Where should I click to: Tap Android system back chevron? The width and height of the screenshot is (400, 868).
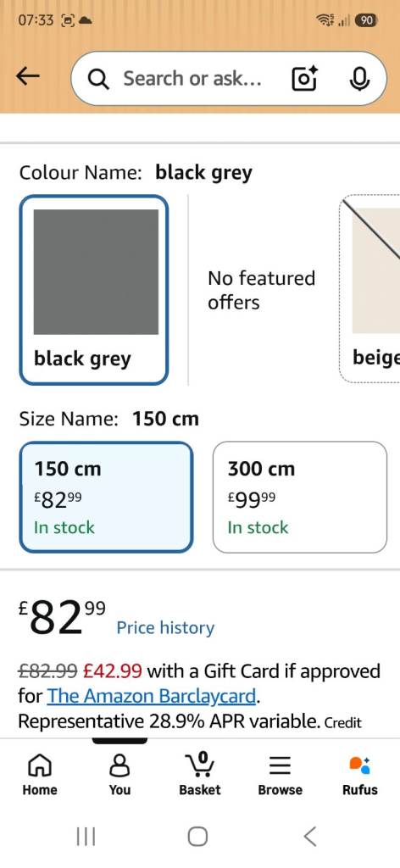point(310,836)
